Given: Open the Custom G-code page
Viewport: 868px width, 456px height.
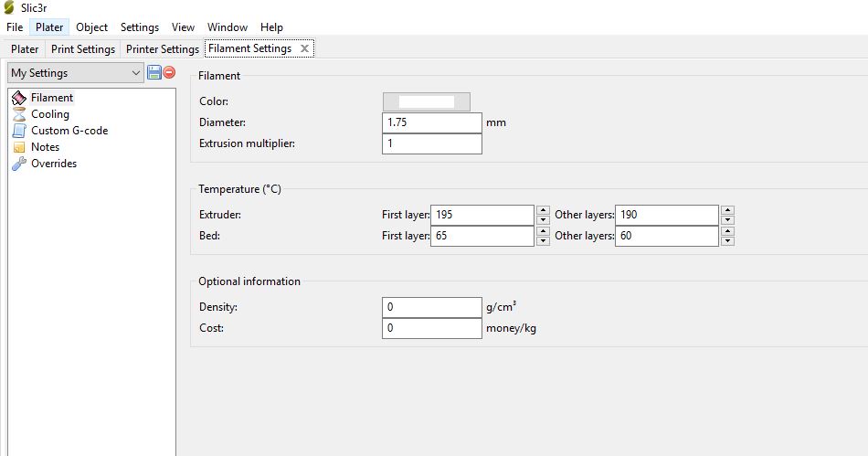Looking at the screenshot, I should 69,131.
